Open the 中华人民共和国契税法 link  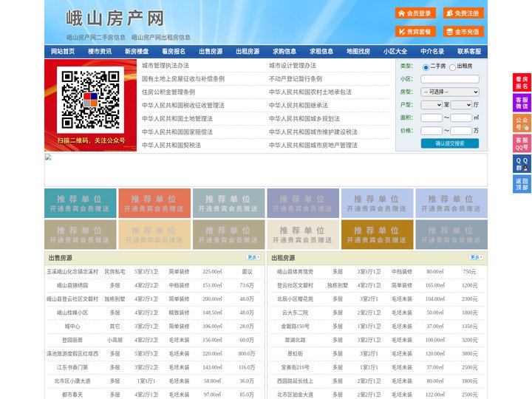[x=171, y=146]
